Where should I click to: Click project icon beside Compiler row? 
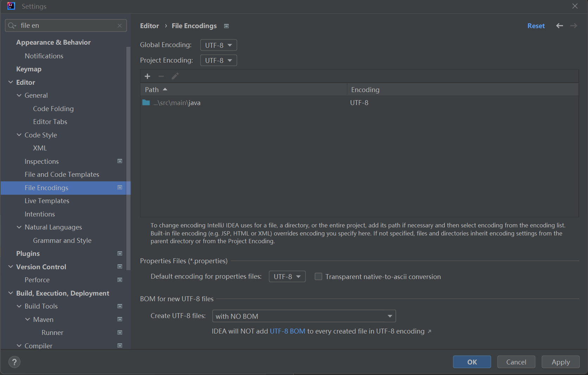(120, 345)
